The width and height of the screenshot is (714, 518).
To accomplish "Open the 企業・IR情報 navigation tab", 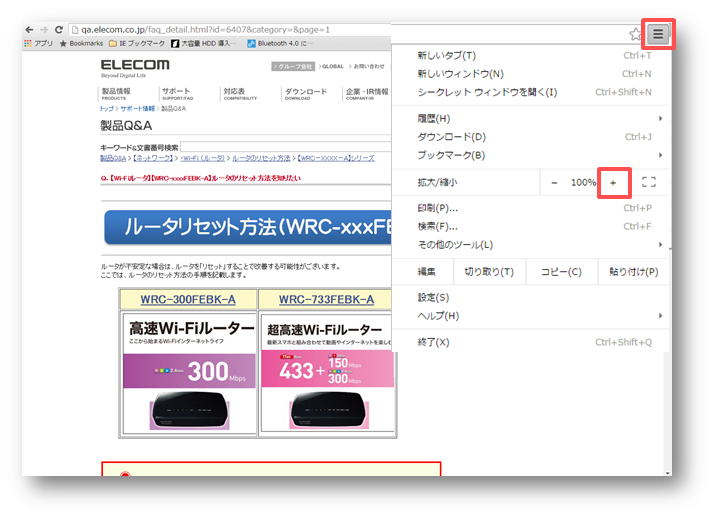I will coord(367,93).
